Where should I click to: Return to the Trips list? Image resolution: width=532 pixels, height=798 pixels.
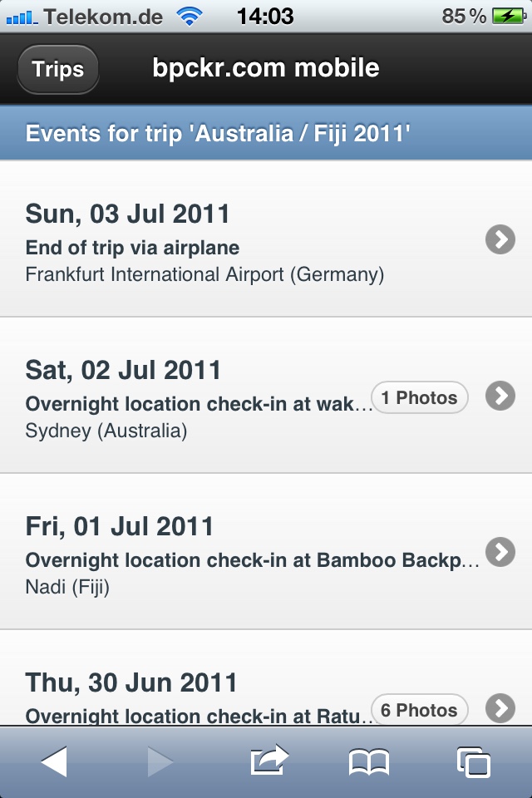[57, 70]
